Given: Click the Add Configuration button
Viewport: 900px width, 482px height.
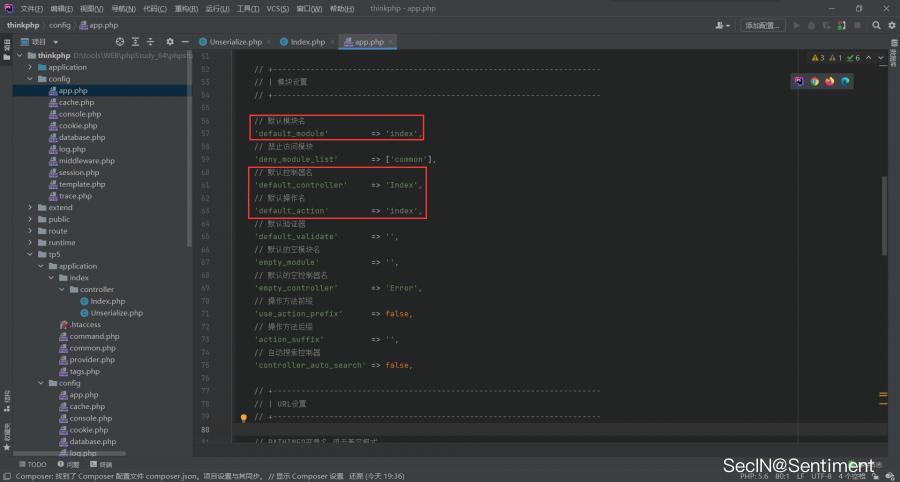Looking at the screenshot, I should pyautogui.click(x=762, y=25).
